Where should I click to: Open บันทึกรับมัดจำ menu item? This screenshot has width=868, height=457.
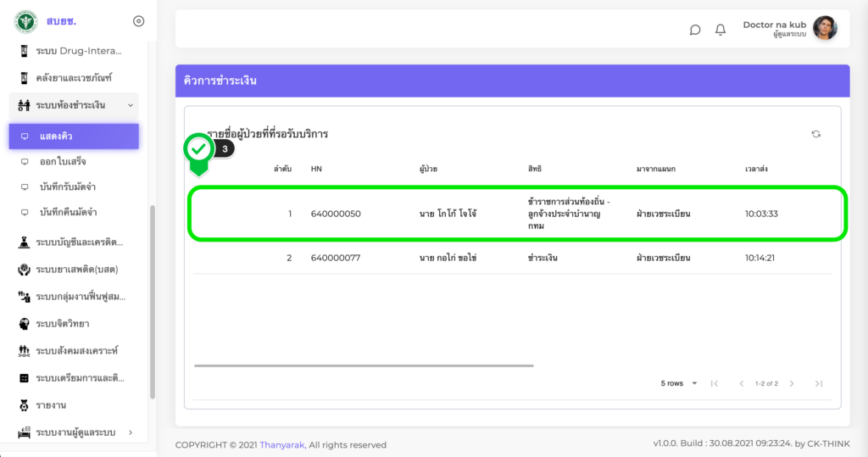tap(68, 187)
